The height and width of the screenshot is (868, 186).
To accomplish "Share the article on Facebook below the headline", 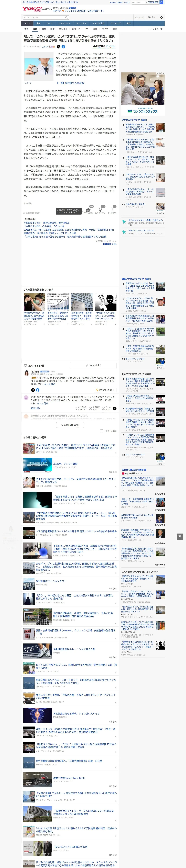I will (x=63, y=47).
